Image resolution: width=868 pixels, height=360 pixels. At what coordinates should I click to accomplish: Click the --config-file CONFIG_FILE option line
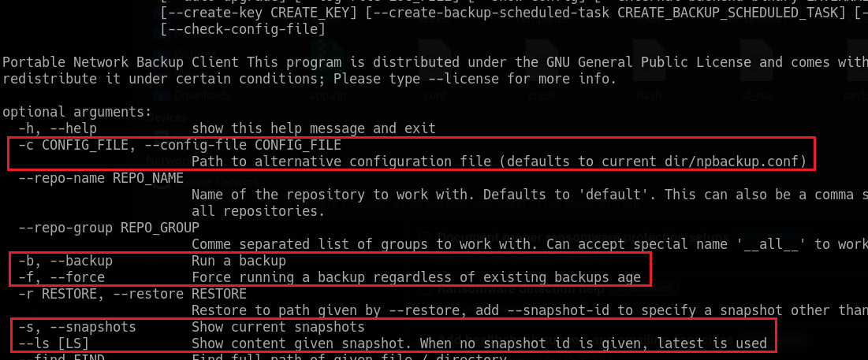click(180, 146)
